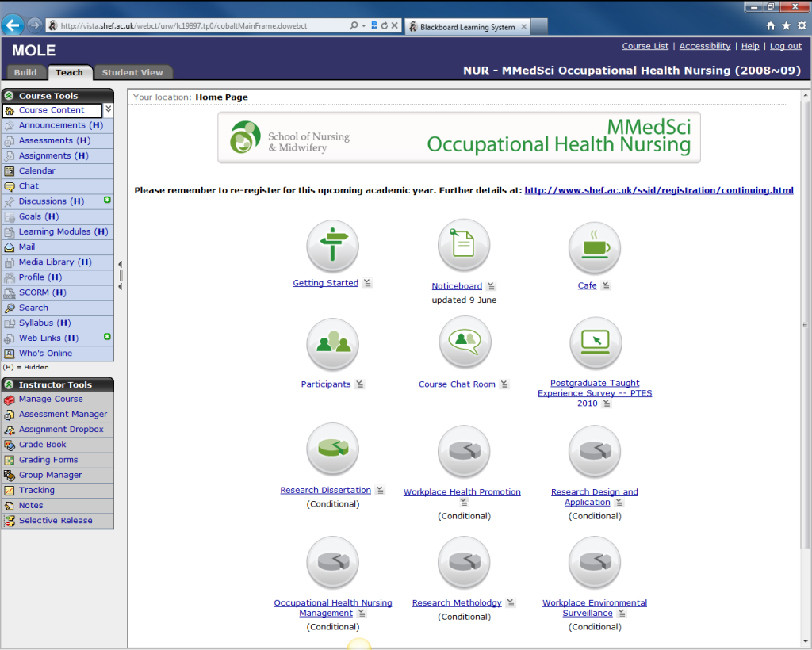Open the Getting Started signpost icon
The image size is (812, 650).
(x=332, y=245)
